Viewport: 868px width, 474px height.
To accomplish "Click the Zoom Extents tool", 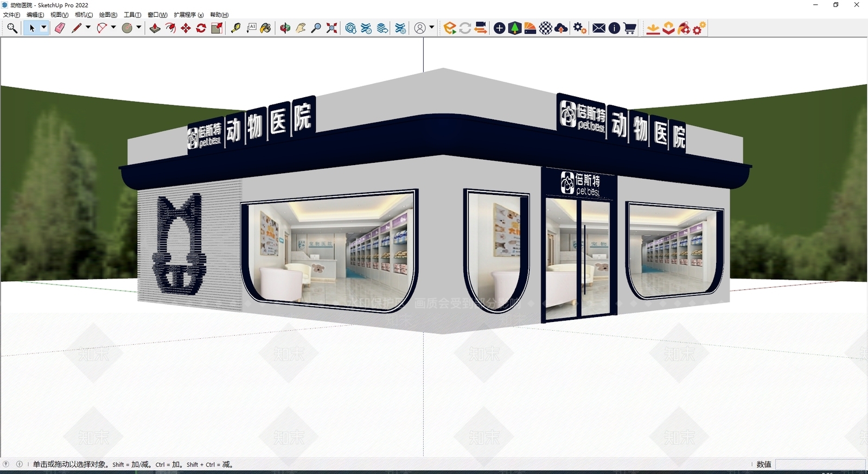I will (x=331, y=28).
